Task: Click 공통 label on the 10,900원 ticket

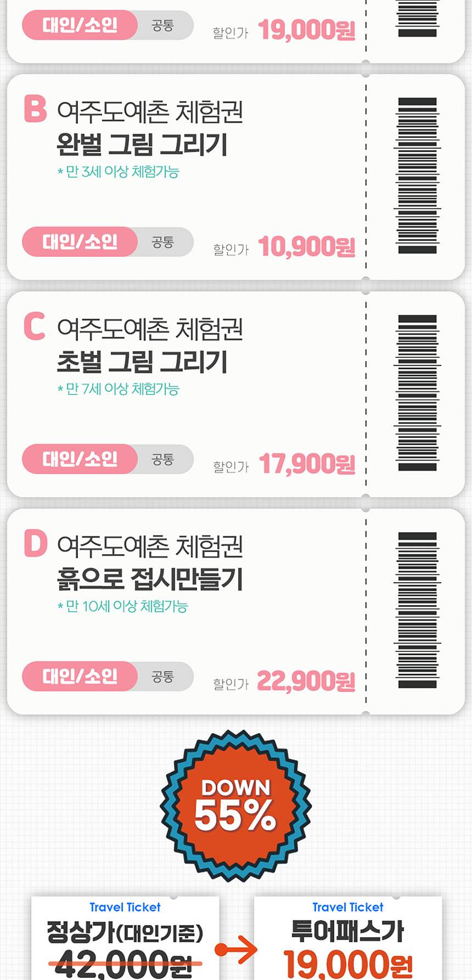Action: pos(163,242)
